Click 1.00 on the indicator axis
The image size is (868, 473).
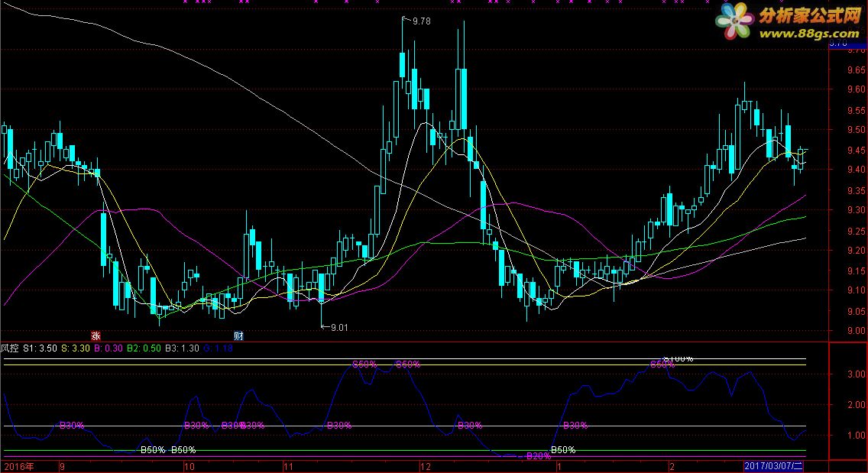click(857, 436)
